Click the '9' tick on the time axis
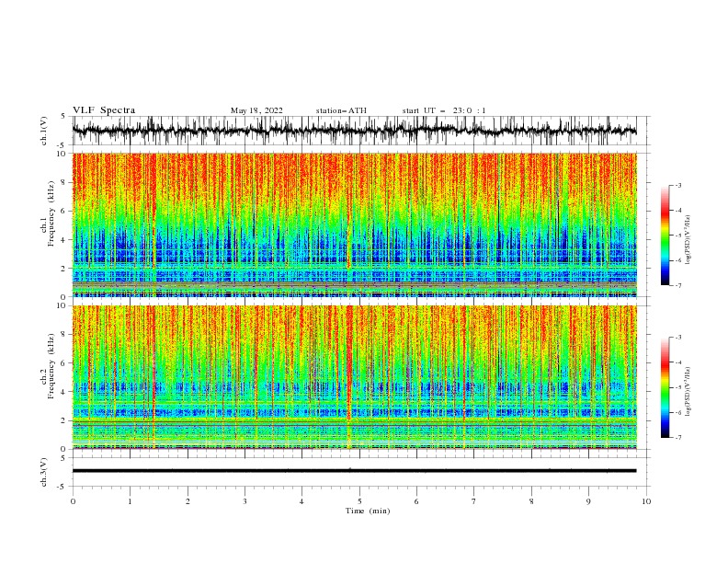Screen dimensions: 728x563 coord(588,501)
